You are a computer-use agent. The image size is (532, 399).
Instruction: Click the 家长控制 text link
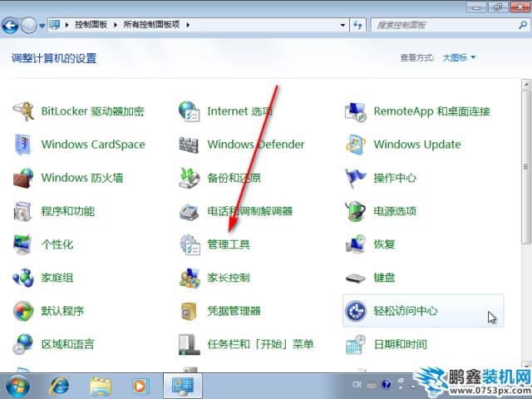pyautogui.click(x=229, y=278)
